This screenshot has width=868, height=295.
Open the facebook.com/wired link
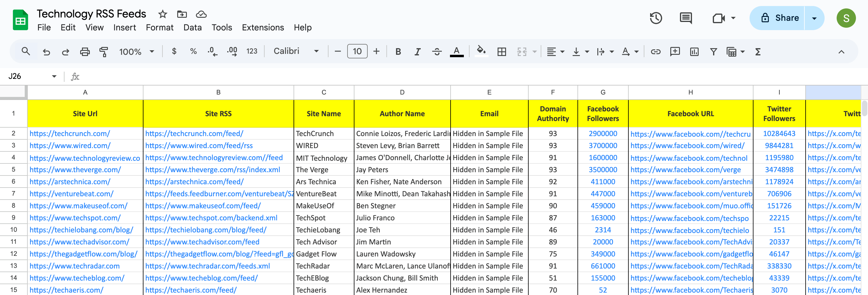(x=687, y=146)
